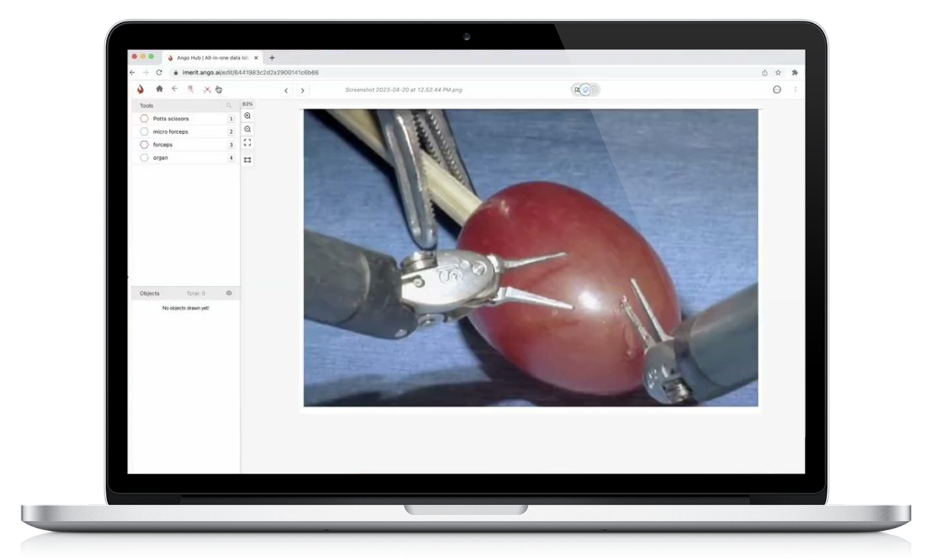
Task: Click the fullscreen brackets icon
Action: [x=247, y=143]
